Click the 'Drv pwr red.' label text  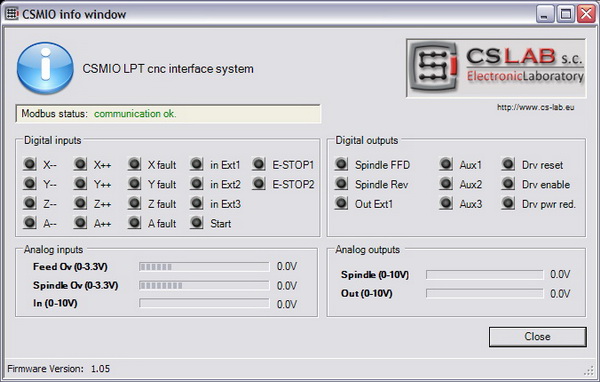[x=549, y=204]
